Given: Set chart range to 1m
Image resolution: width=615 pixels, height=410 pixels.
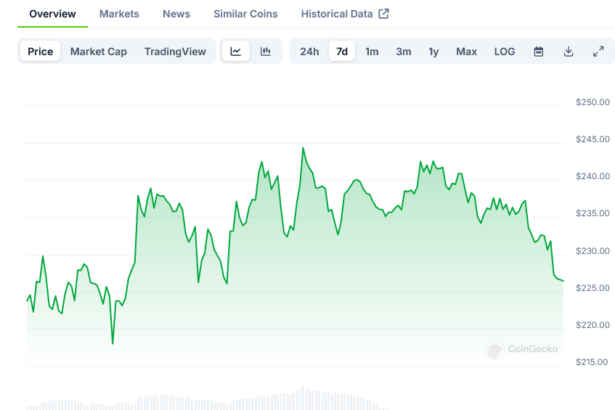Looking at the screenshot, I should (372, 52).
